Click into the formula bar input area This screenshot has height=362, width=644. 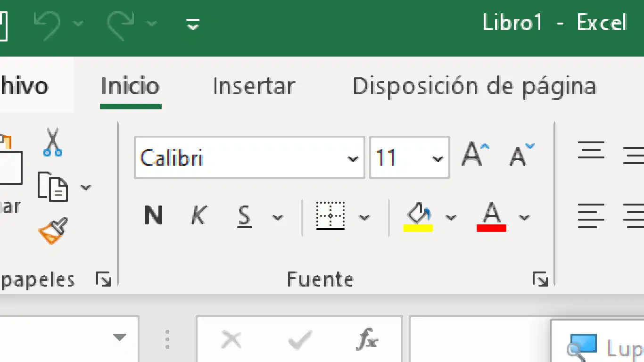[x=480, y=339]
